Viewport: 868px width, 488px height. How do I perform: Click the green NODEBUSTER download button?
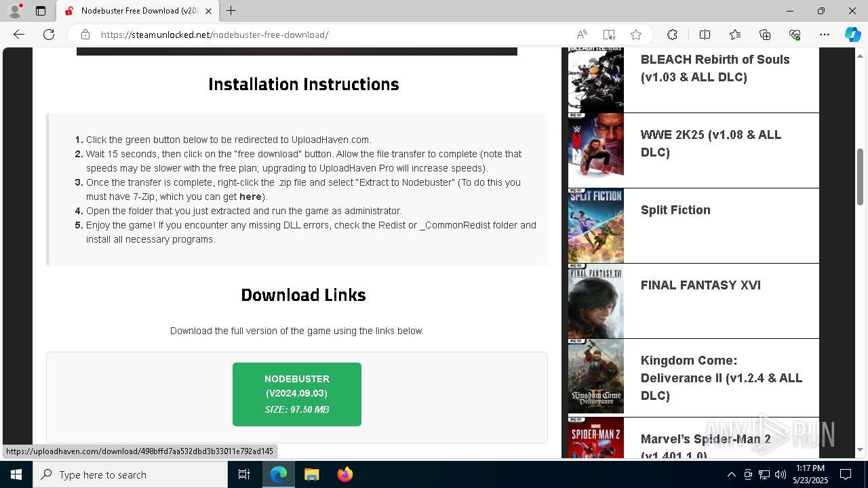[297, 394]
